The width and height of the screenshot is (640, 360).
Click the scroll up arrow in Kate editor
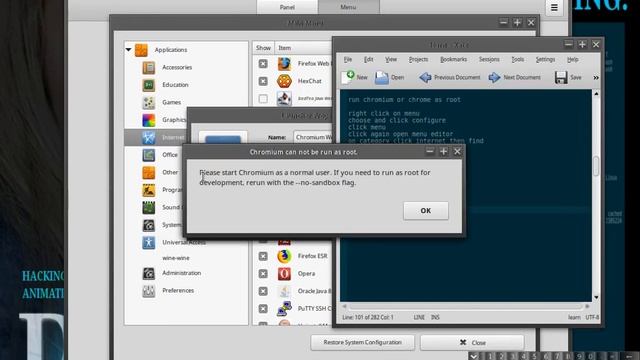pyautogui.click(x=596, y=94)
